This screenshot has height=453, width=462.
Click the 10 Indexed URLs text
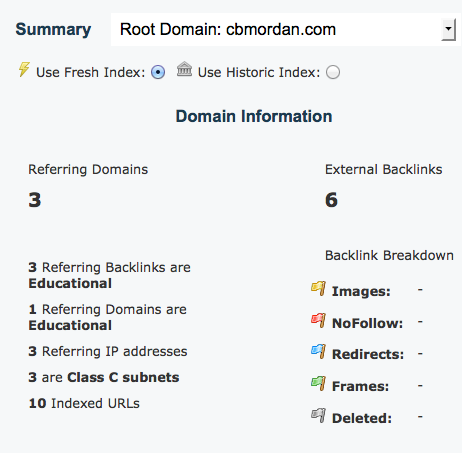[x=84, y=403]
